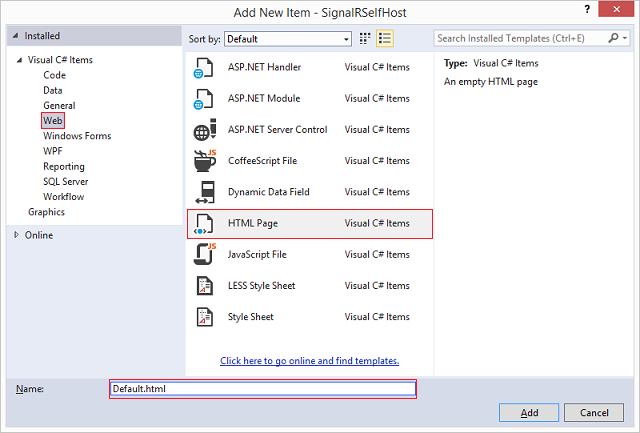Open search options dropdown arrow
The height and width of the screenshot is (433, 640).
625,38
